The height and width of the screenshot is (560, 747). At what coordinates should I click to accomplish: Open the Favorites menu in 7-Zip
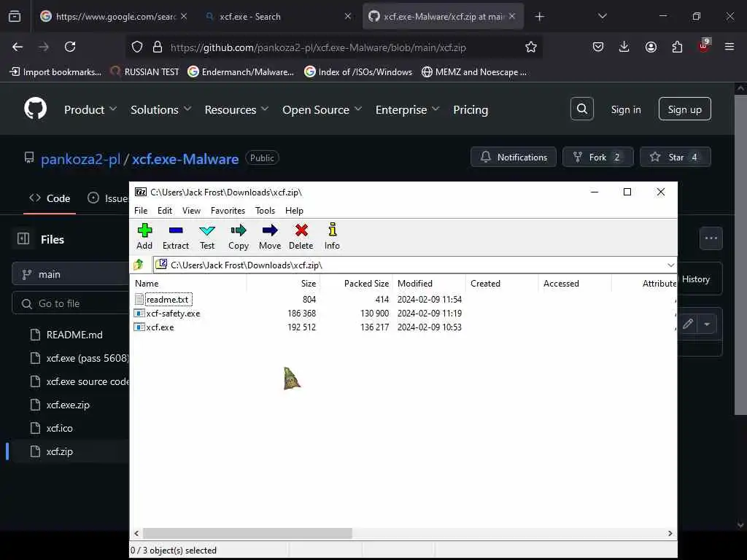click(228, 211)
